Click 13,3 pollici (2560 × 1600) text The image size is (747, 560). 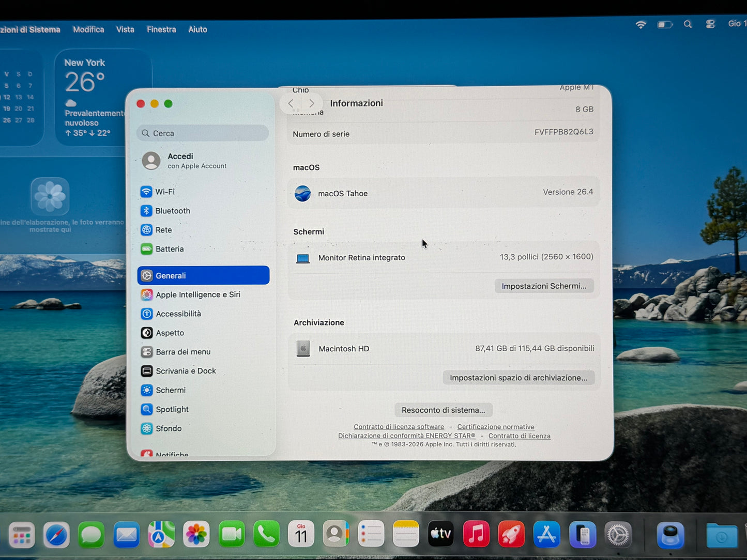546,257
